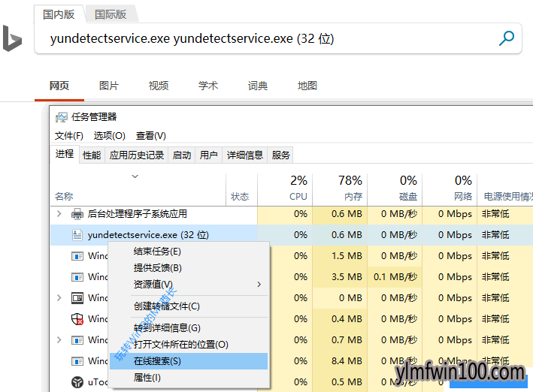Open the 资源值(V) submenu arrow
This screenshot has height=392, width=533.
pos(259,285)
